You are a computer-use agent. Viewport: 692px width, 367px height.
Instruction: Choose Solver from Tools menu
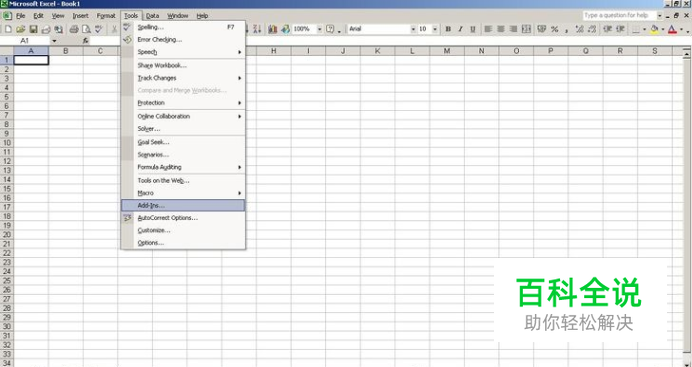183,129
